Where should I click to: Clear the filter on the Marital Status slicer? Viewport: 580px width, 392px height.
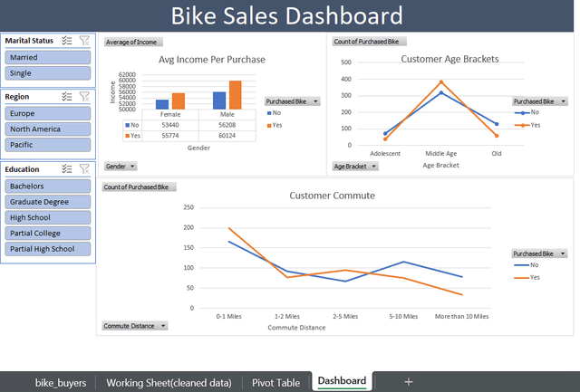[84, 40]
